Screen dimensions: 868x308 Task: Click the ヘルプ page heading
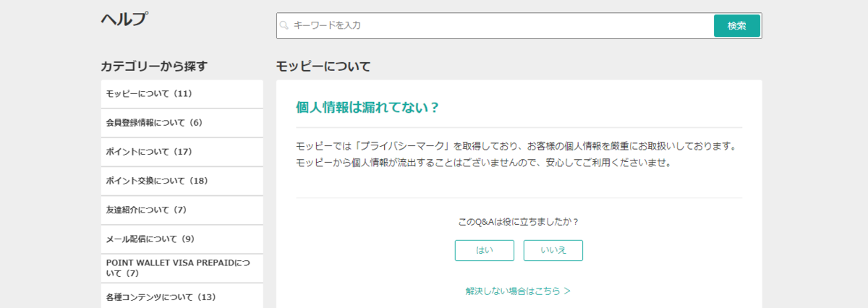[x=124, y=20]
